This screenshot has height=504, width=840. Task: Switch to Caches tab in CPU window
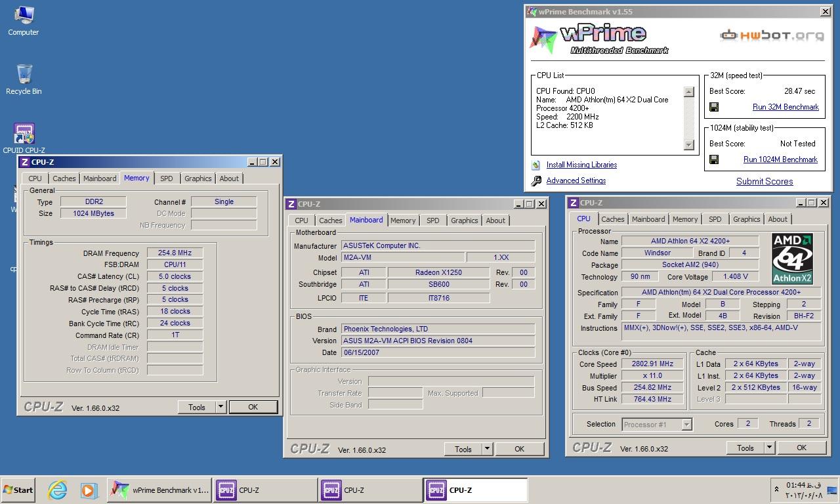click(613, 219)
